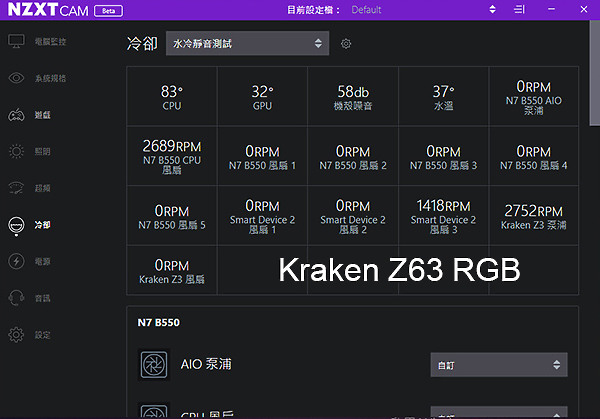Open the Settings gear in sidebar
The image size is (600, 419).
pos(16,335)
